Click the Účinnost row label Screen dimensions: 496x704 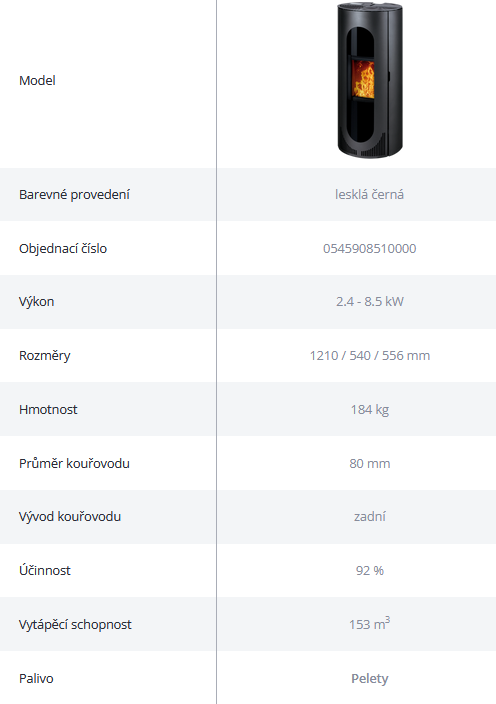44,570
